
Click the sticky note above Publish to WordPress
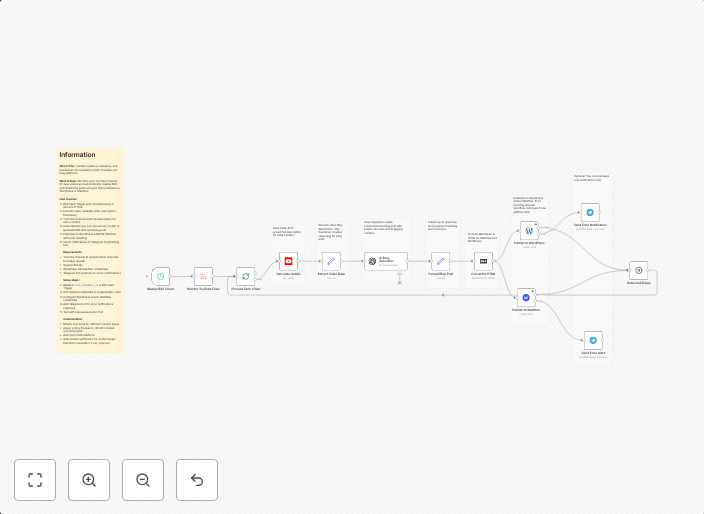pos(528,204)
